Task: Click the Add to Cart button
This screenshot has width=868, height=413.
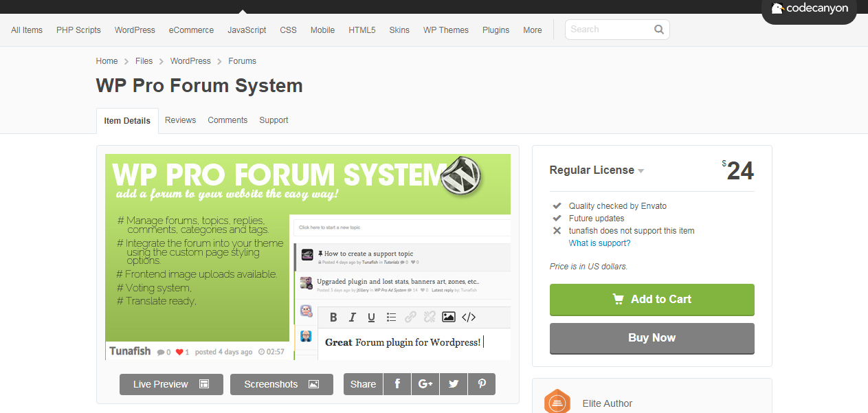Action: coord(652,300)
